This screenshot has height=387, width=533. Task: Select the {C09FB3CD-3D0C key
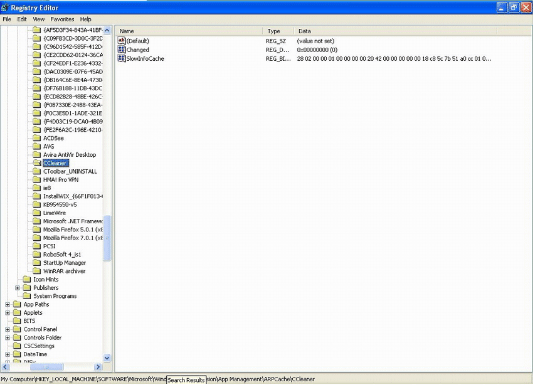coord(73,38)
